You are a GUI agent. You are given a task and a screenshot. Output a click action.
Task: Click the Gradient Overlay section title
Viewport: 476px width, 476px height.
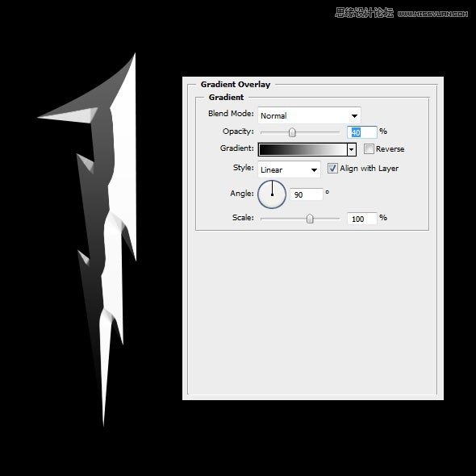point(236,85)
